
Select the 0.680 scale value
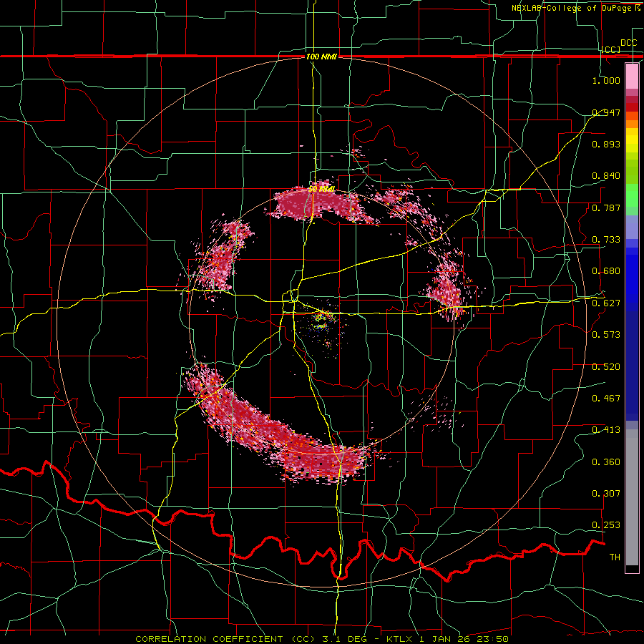606,271
